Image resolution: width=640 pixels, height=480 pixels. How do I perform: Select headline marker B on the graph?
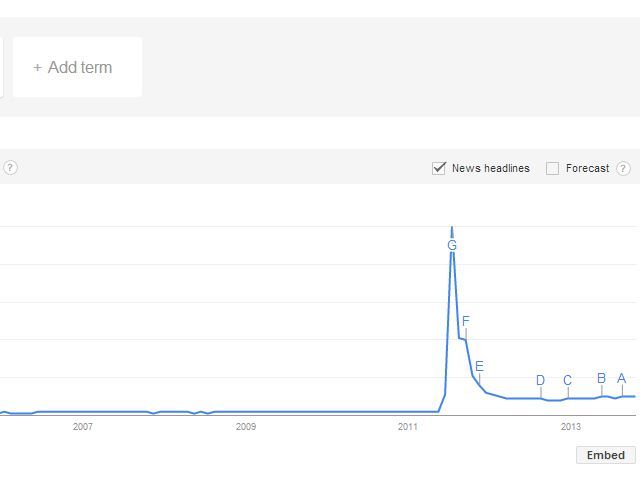601,378
